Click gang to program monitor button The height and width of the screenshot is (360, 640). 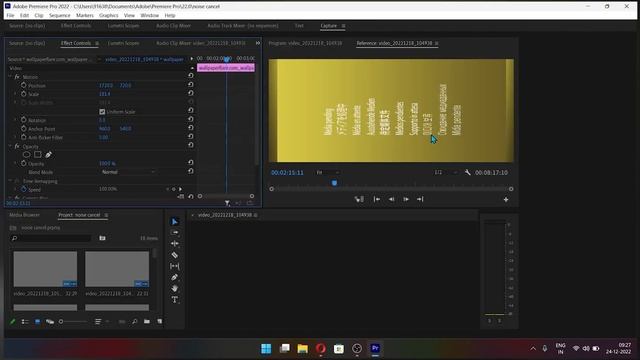pyautogui.click(x=359, y=199)
